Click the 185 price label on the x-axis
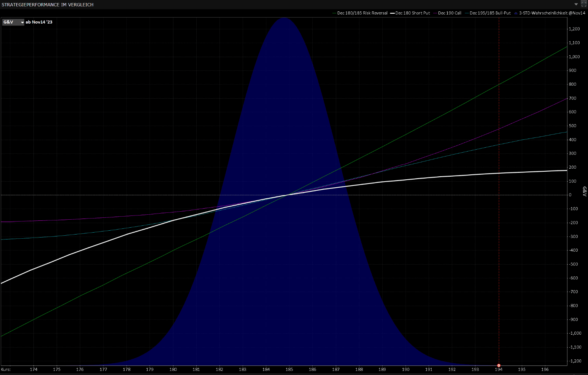 289,369
